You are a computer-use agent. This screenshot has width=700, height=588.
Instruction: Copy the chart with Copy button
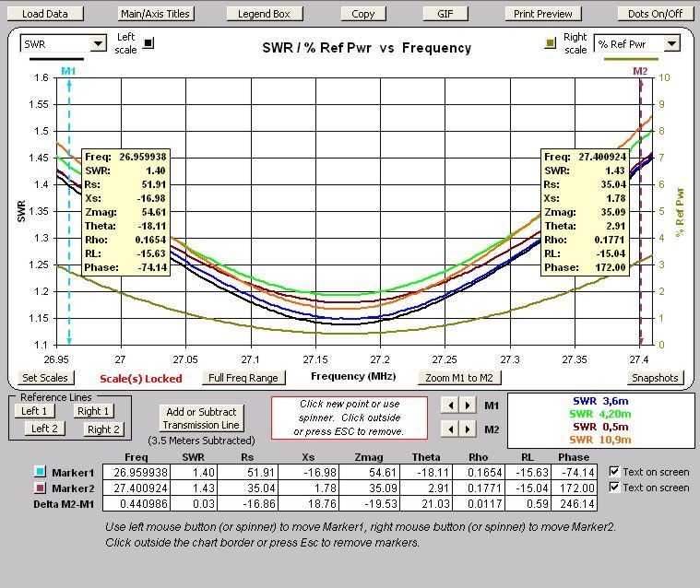363,14
